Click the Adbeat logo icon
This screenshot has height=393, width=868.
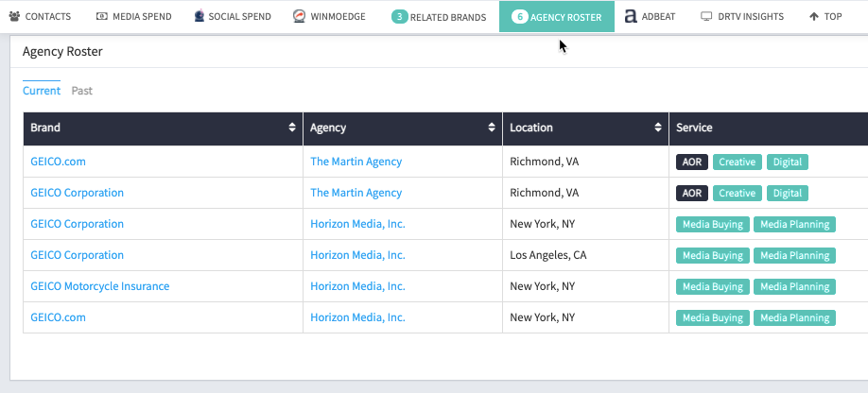click(631, 17)
